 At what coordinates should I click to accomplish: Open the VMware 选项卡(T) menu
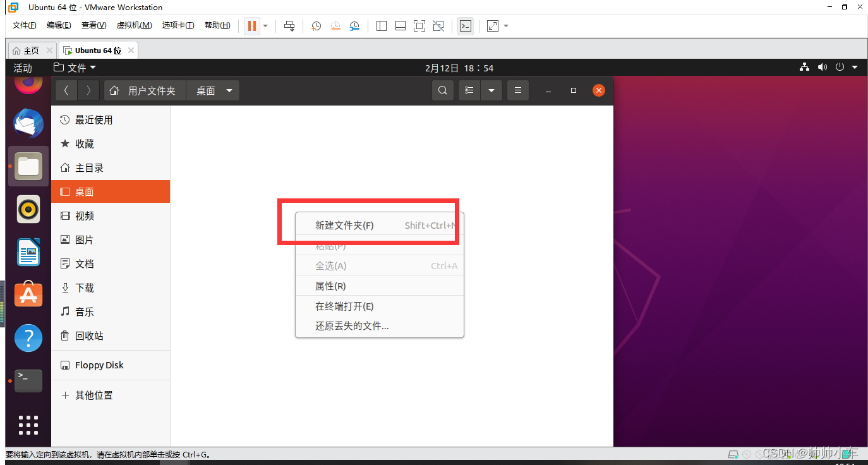[x=178, y=25]
